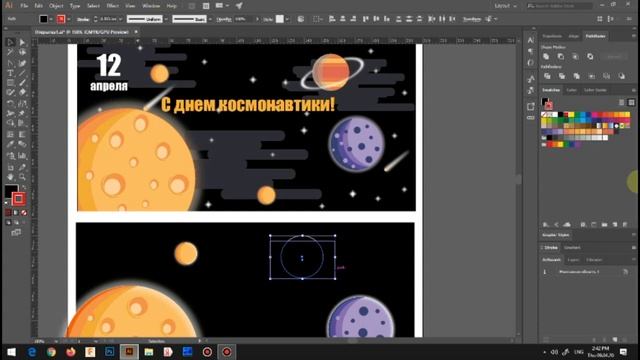Expand the Stroke panel options toggle
The width and height of the screenshot is (640, 360).
tap(542, 247)
